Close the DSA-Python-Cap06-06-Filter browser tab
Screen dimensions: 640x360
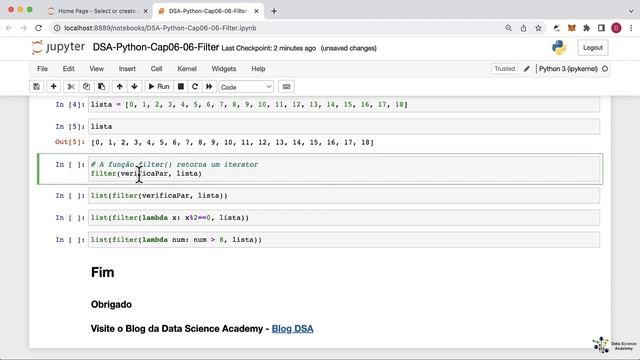[x=256, y=11]
